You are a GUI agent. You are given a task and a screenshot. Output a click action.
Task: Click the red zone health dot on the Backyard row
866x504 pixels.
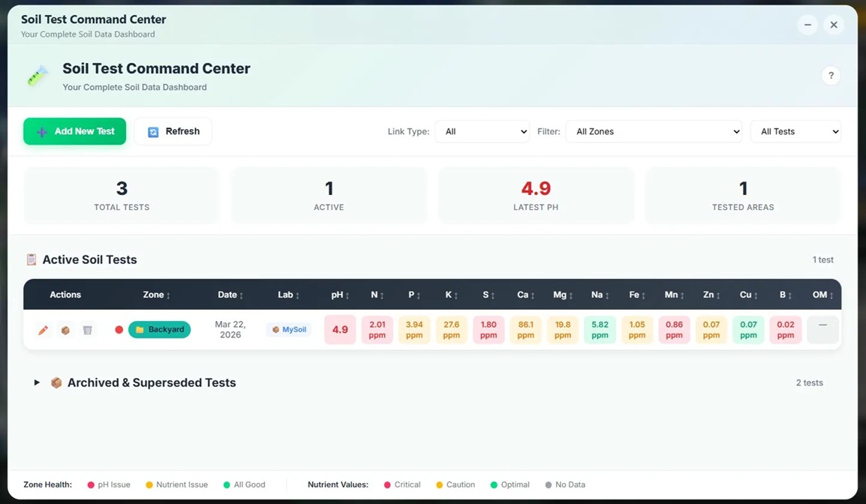tap(119, 329)
